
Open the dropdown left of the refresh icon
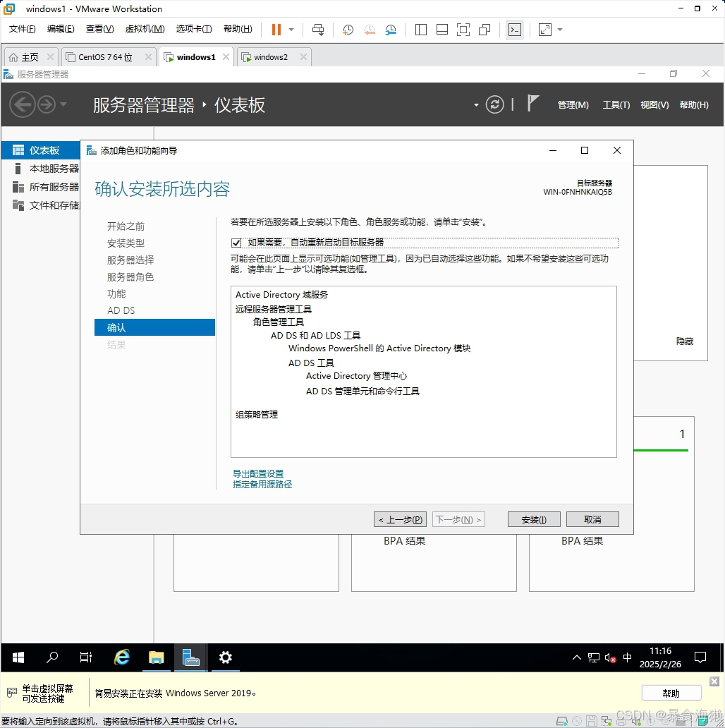pos(476,105)
